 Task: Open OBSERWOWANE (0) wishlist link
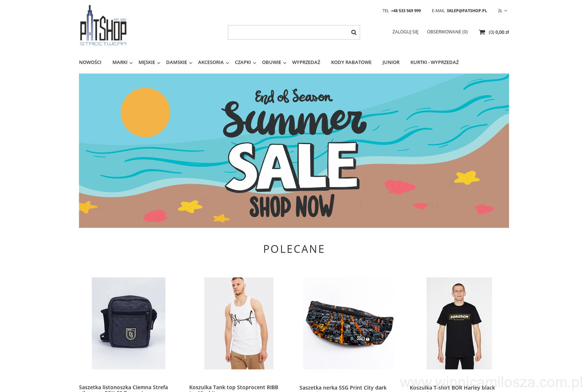pos(447,32)
